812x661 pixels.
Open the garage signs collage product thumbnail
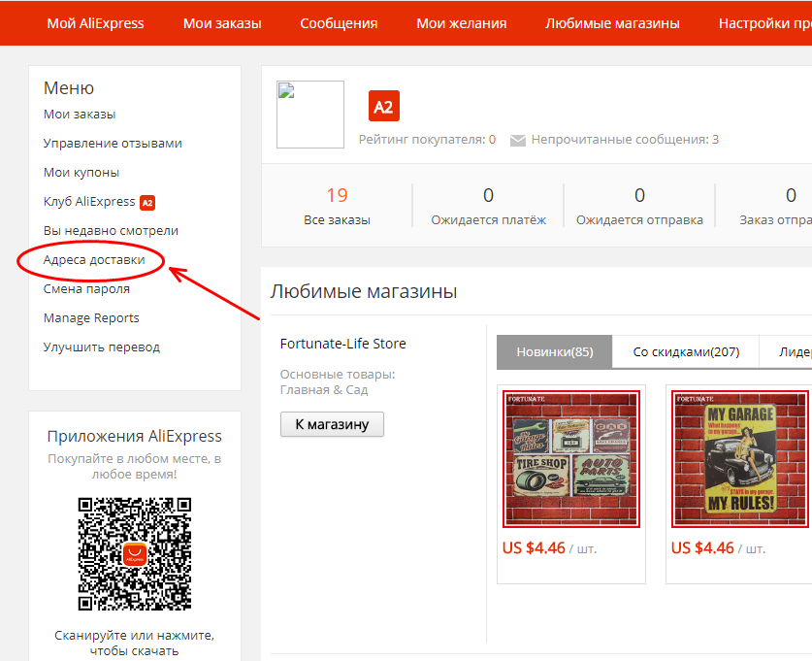click(571, 459)
